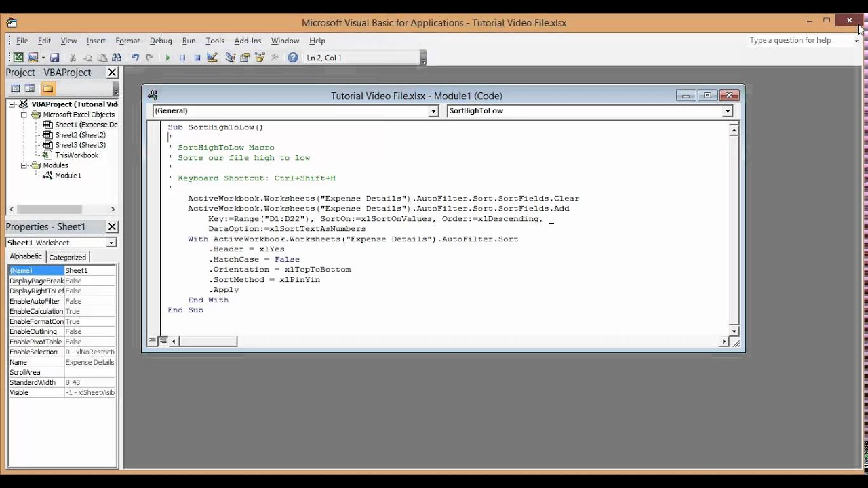This screenshot has width=868, height=488.
Task: Open the Project Explorer toolbar icon
Action: click(x=231, y=58)
